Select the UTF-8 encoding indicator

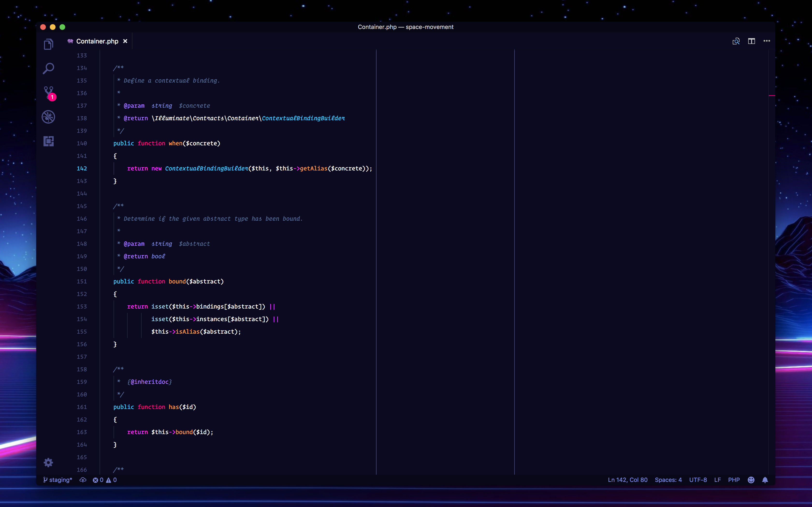pyautogui.click(x=698, y=480)
